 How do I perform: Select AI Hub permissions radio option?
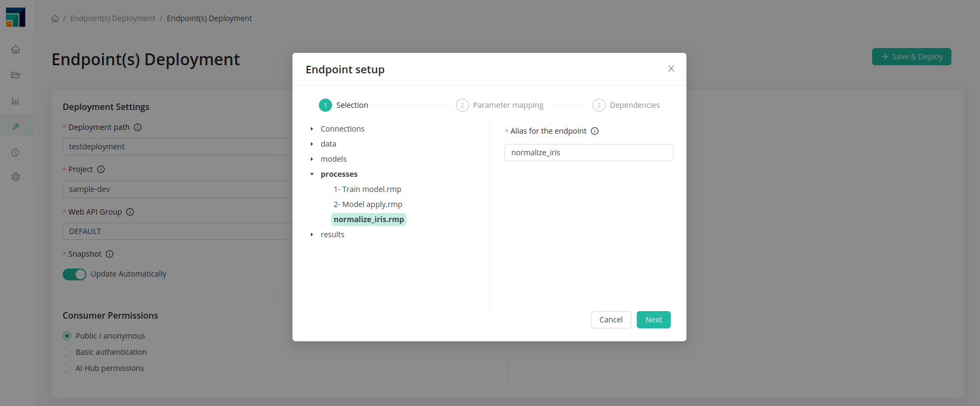pos(67,368)
